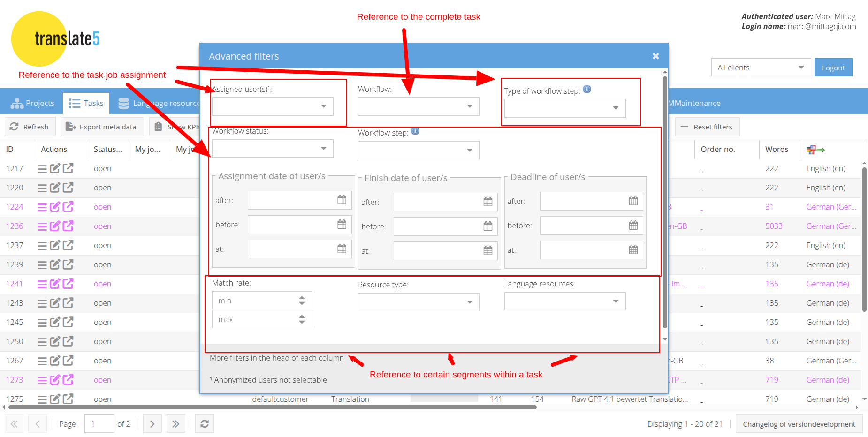The height and width of the screenshot is (437, 868).
Task: Click the edit icon for task 1217
Action: [x=55, y=168]
